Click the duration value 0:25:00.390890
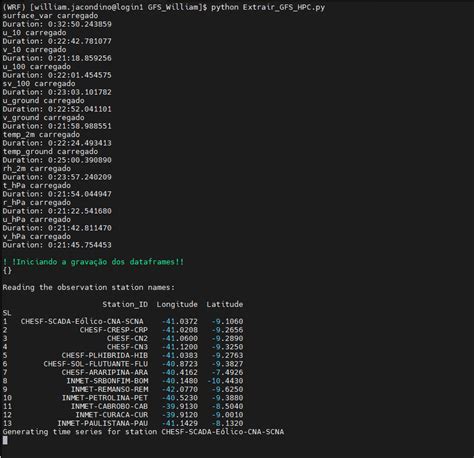This screenshot has height=458, width=474. click(80, 160)
